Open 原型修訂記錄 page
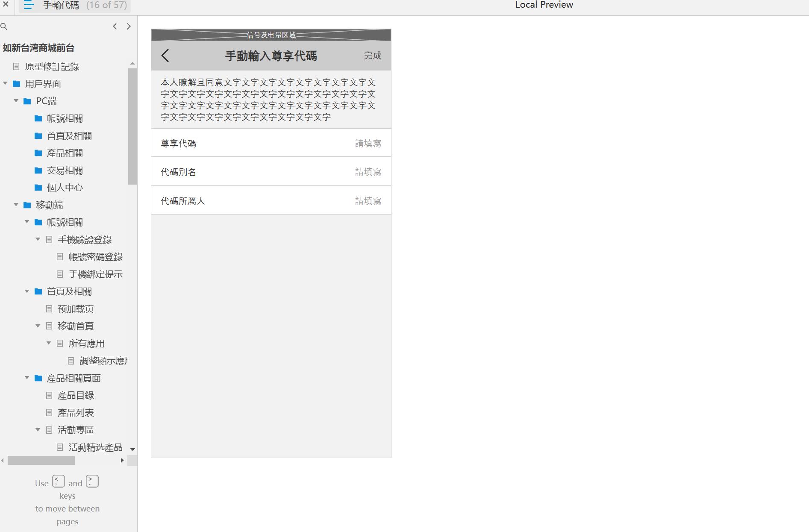The image size is (809, 532). coord(52,67)
